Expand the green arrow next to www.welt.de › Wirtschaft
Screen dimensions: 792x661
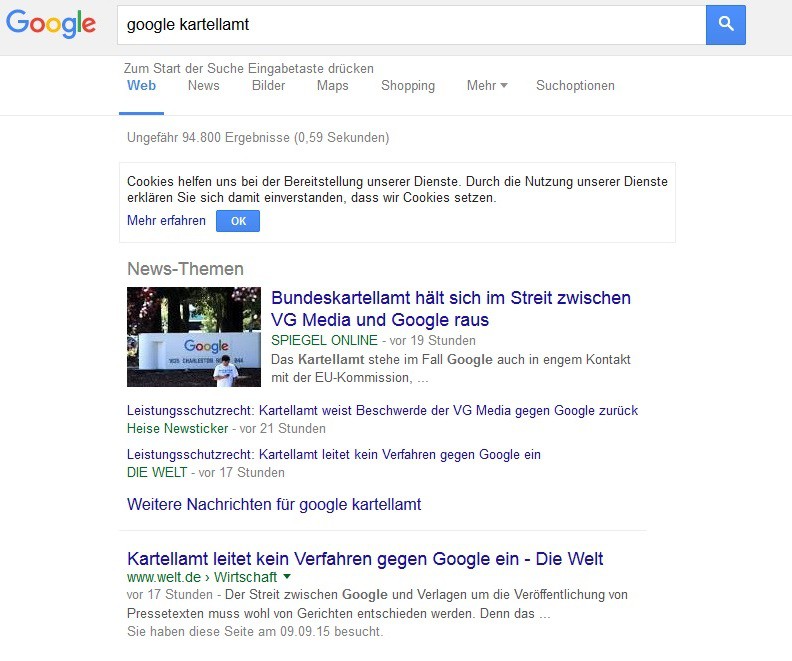click(287, 576)
